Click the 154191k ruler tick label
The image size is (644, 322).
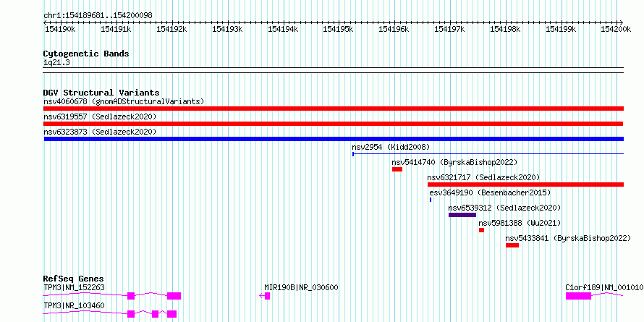pos(116,29)
